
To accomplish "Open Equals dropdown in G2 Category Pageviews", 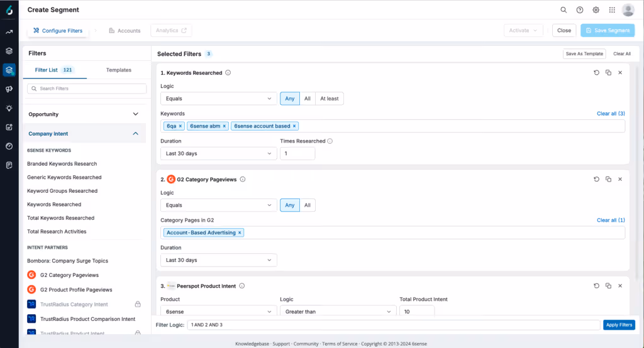I will click(218, 205).
